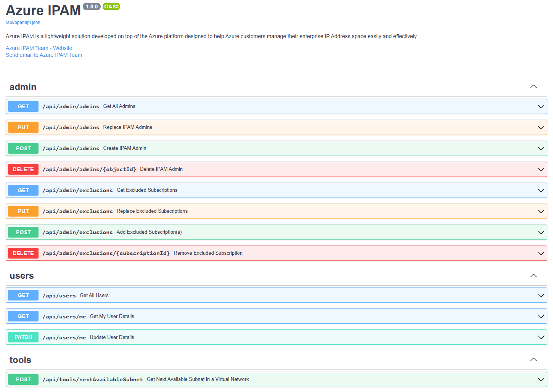This screenshot has width=553, height=392.
Task: Click the OAS3 badge
Action: click(111, 6)
